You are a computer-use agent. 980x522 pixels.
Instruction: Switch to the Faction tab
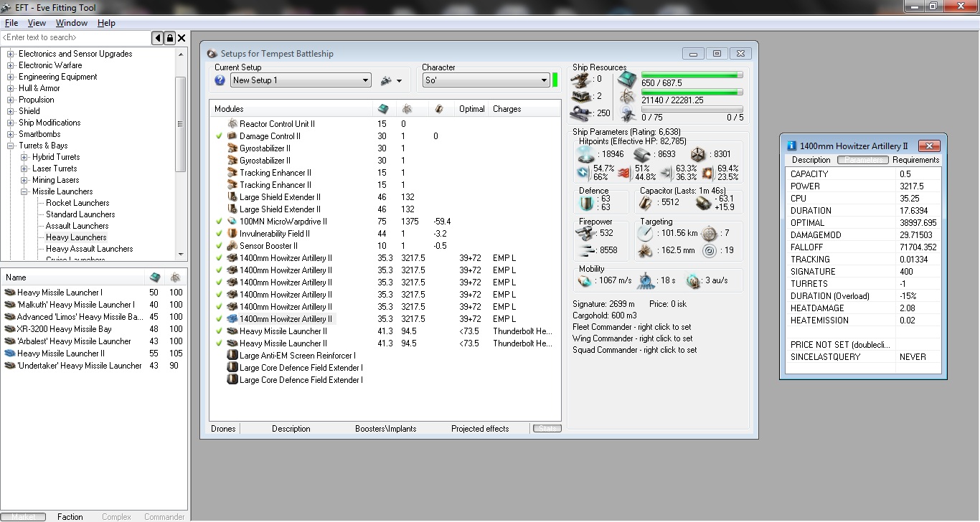coord(70,516)
